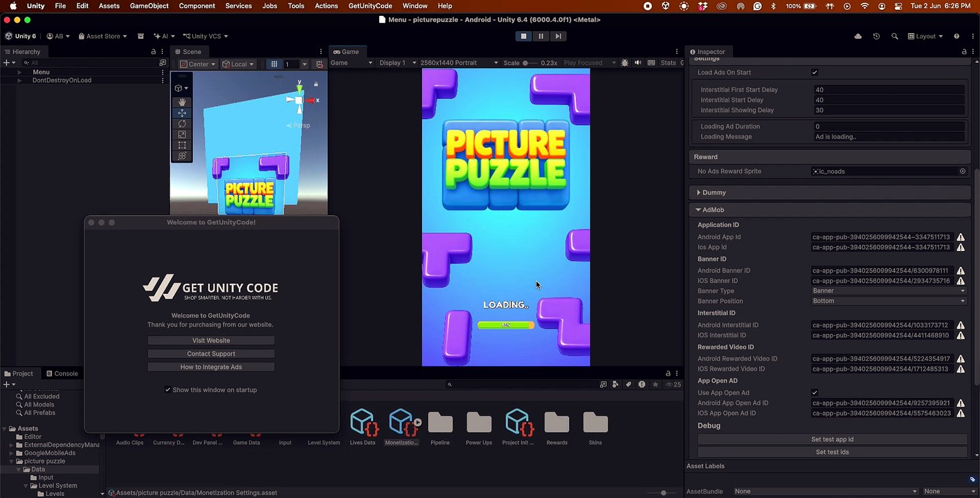Screen dimensions: 980x498
Task: Switch to the Console tab
Action: [62, 373]
